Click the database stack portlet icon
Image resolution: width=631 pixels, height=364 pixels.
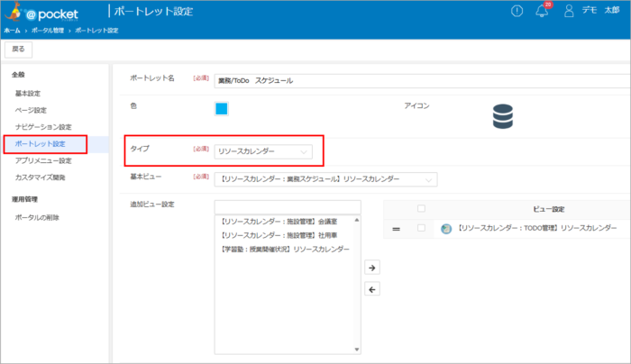tap(503, 116)
